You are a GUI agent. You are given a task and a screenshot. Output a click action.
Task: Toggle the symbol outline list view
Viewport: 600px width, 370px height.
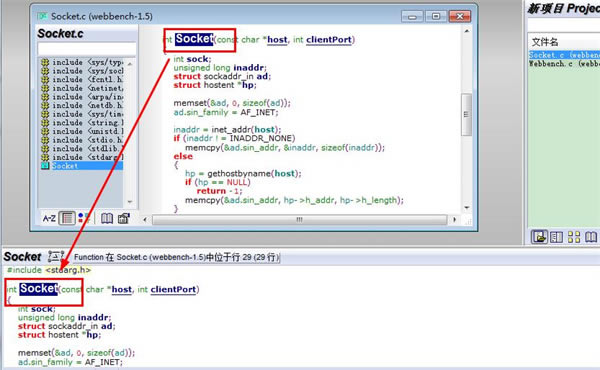point(67,218)
